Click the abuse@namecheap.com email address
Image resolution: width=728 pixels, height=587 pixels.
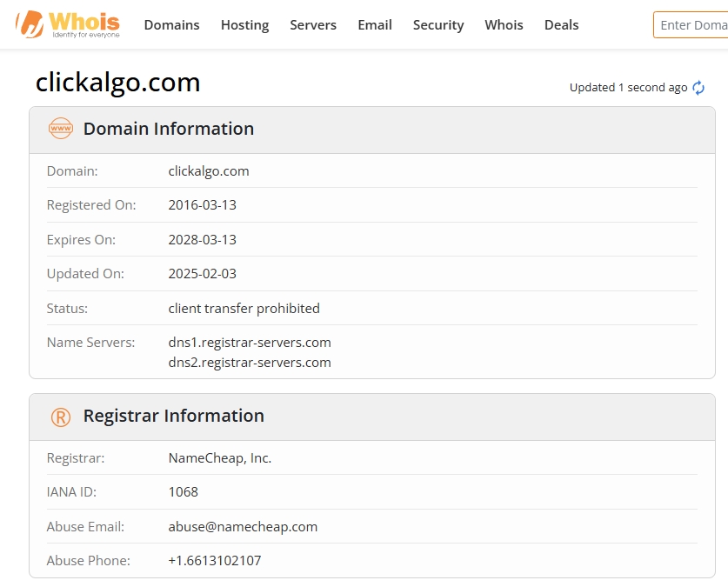243,526
